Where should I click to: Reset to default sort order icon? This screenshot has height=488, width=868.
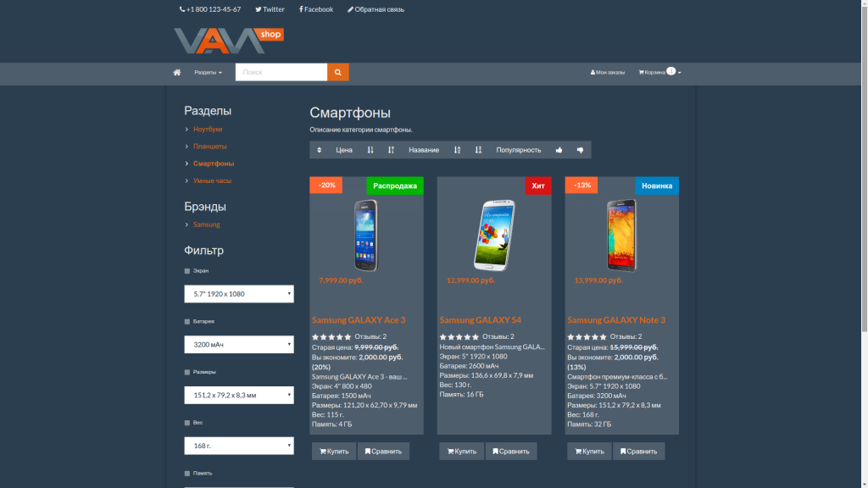(x=319, y=150)
